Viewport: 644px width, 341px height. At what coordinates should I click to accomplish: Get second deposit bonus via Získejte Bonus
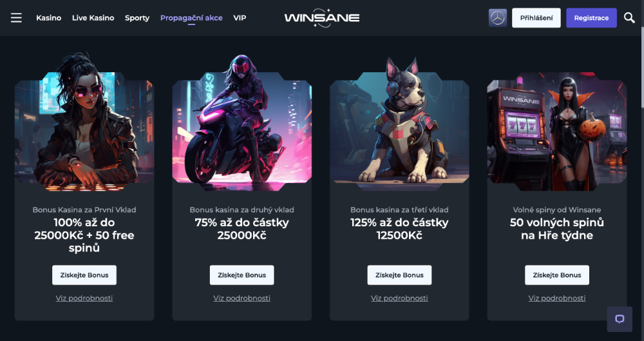coord(242,275)
